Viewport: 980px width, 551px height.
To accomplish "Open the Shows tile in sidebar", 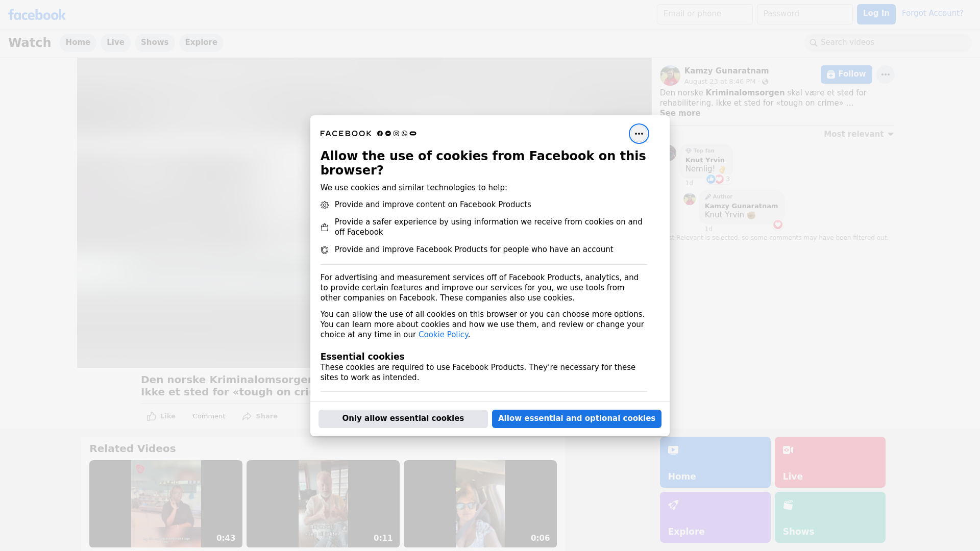I will 830,517.
